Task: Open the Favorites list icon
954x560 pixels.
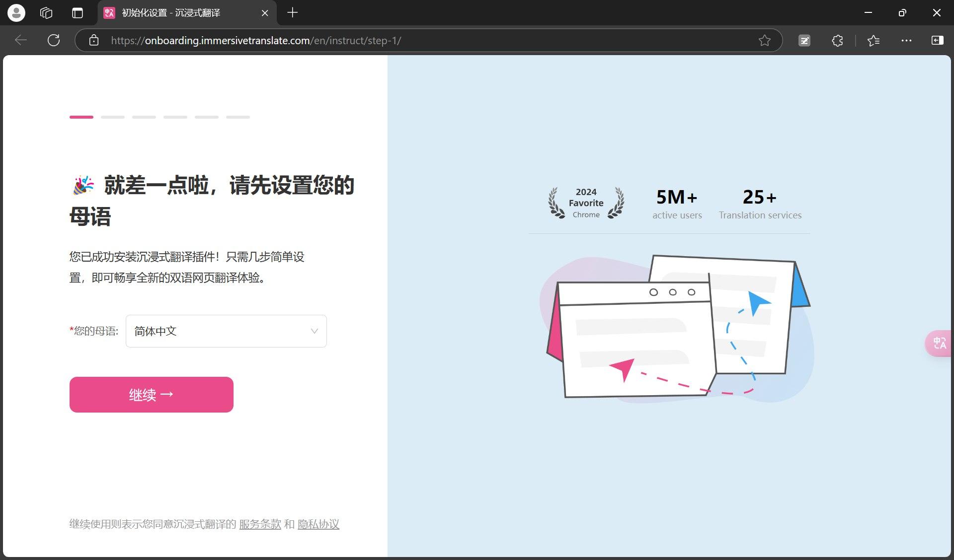Action: pyautogui.click(x=873, y=40)
